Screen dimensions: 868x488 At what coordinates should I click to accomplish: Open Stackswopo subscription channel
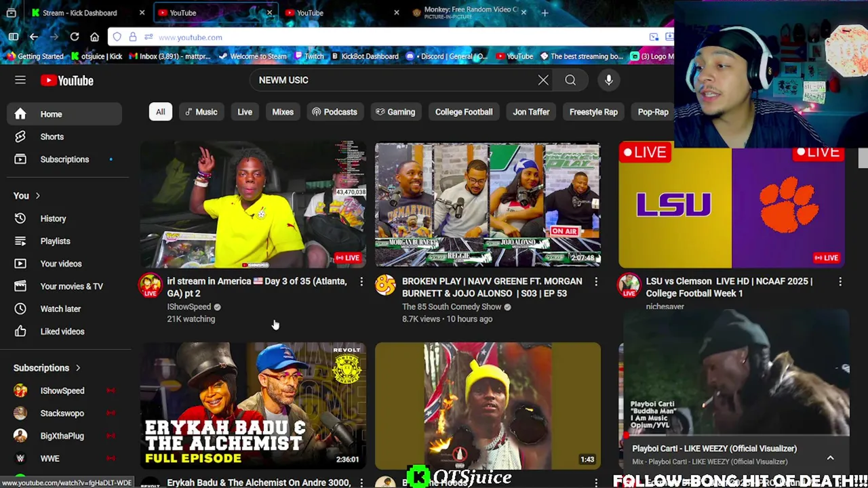pos(64,413)
